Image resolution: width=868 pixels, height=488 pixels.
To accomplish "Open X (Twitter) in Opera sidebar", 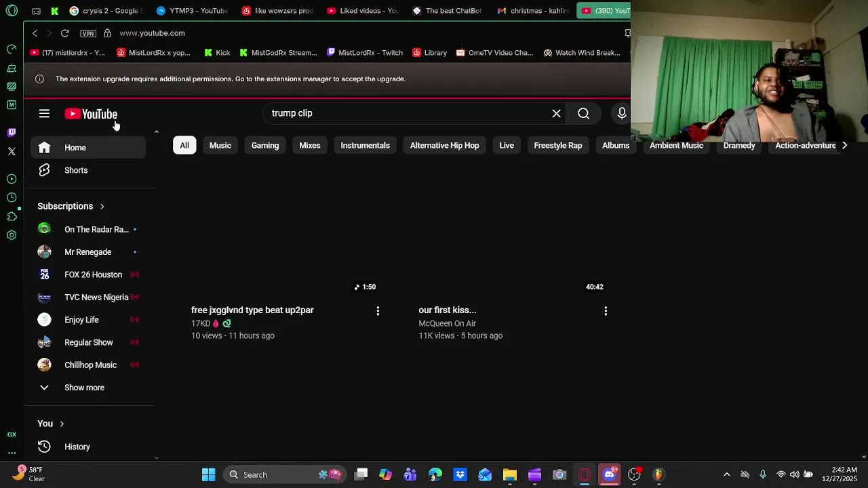I will 12,151.
